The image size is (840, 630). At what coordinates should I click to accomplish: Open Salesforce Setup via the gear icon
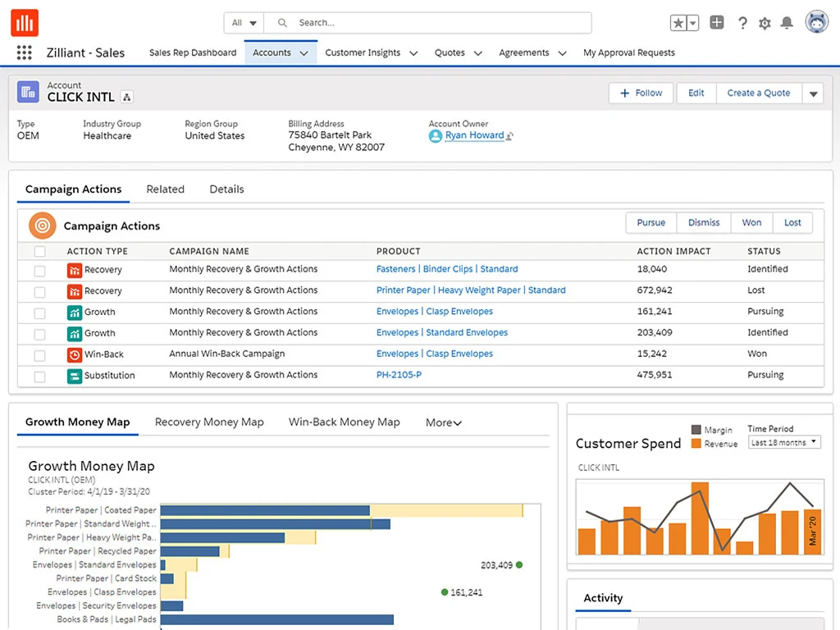pos(765,23)
